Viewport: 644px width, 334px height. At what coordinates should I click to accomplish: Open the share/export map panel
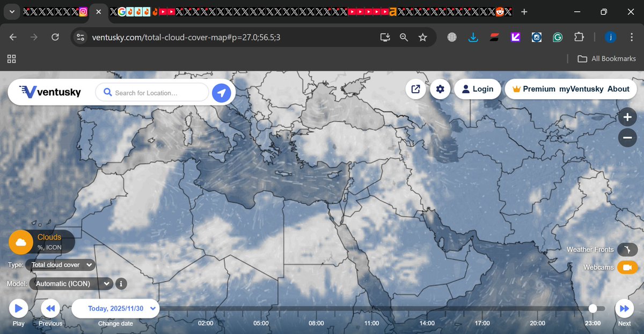416,89
